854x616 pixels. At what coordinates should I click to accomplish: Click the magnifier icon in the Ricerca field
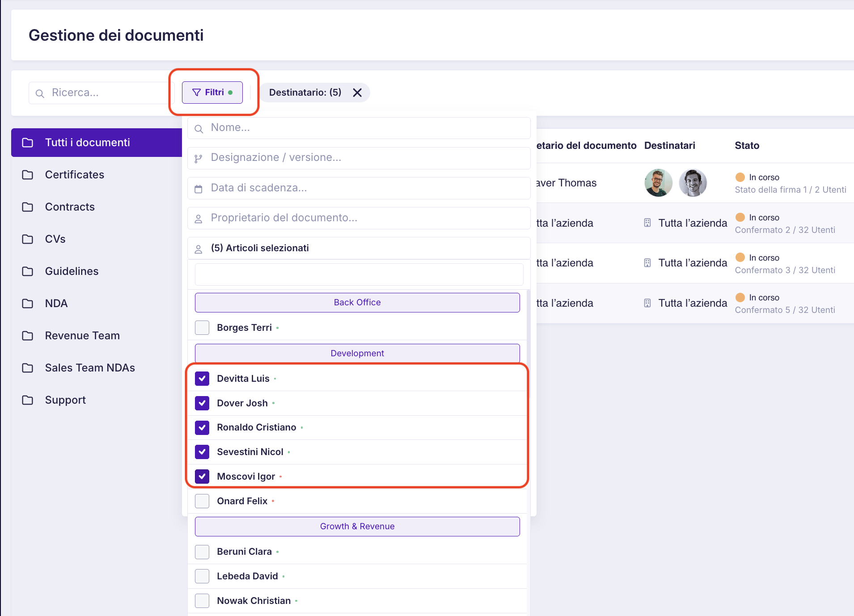point(40,93)
